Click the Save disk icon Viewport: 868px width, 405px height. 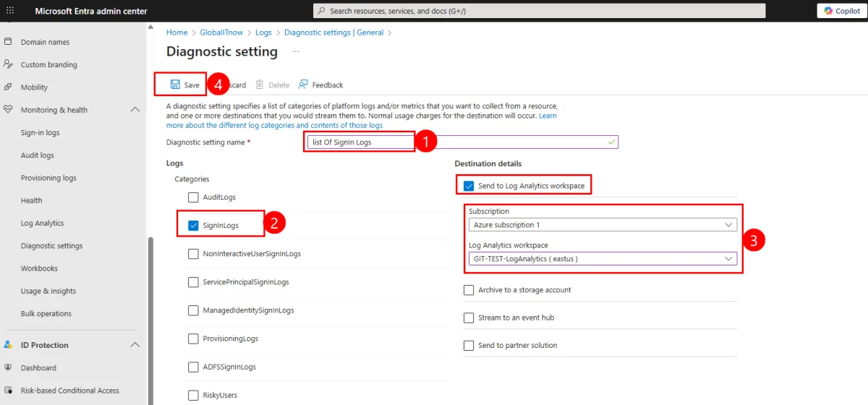pyautogui.click(x=175, y=85)
